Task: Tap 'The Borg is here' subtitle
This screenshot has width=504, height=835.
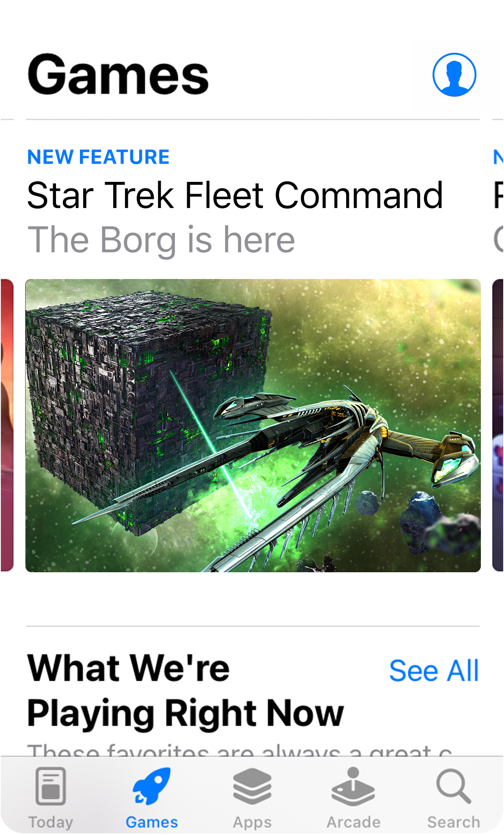Action: (161, 240)
